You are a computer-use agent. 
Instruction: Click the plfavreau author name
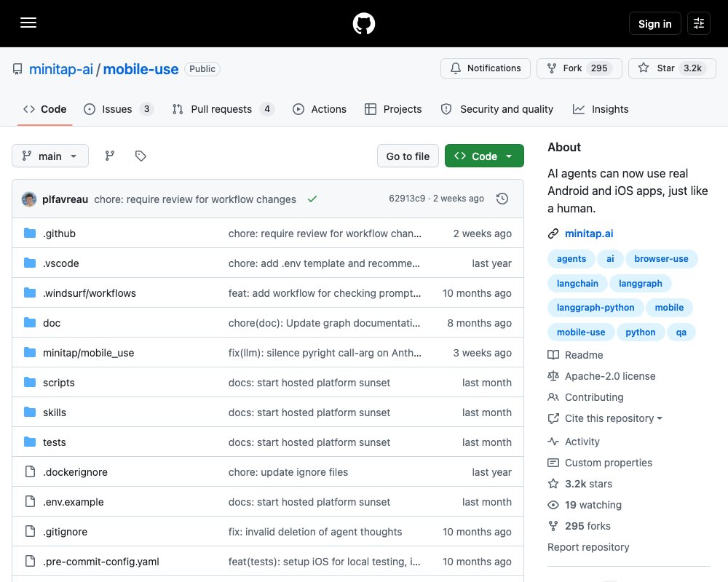point(65,199)
